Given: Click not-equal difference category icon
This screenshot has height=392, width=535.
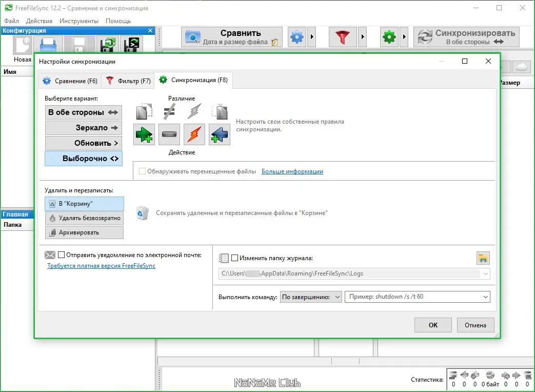Looking at the screenshot, I should (x=169, y=112).
